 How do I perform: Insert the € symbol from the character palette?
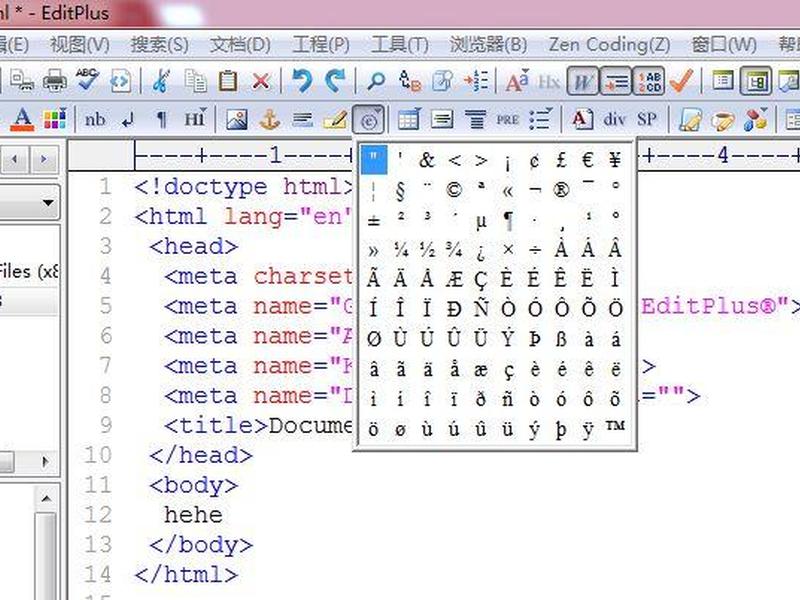click(x=587, y=160)
